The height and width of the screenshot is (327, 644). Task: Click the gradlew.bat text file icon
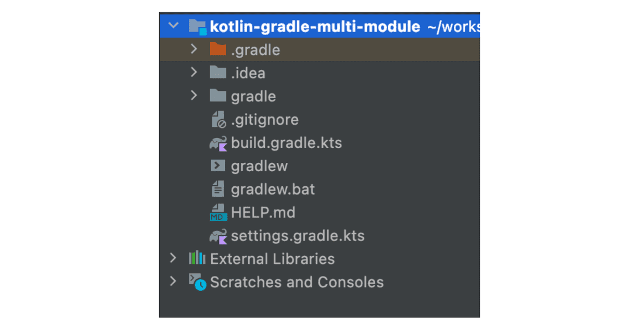coord(218,189)
